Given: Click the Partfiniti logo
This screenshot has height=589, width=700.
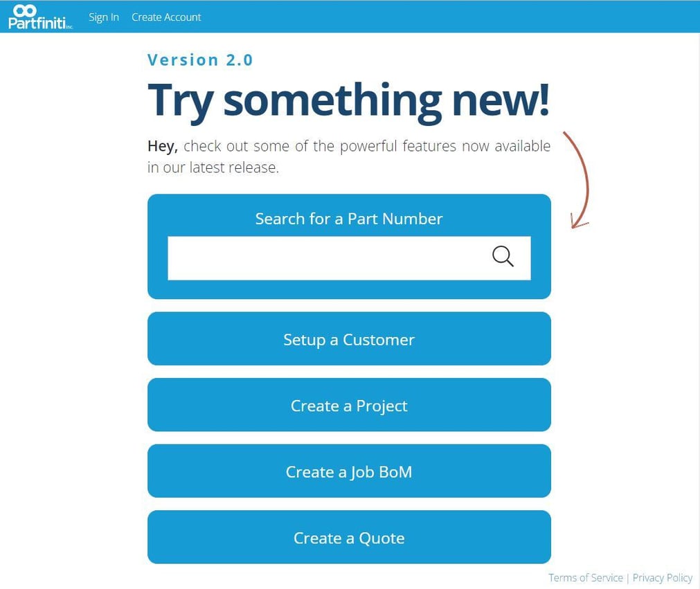Looking at the screenshot, I should point(41,17).
